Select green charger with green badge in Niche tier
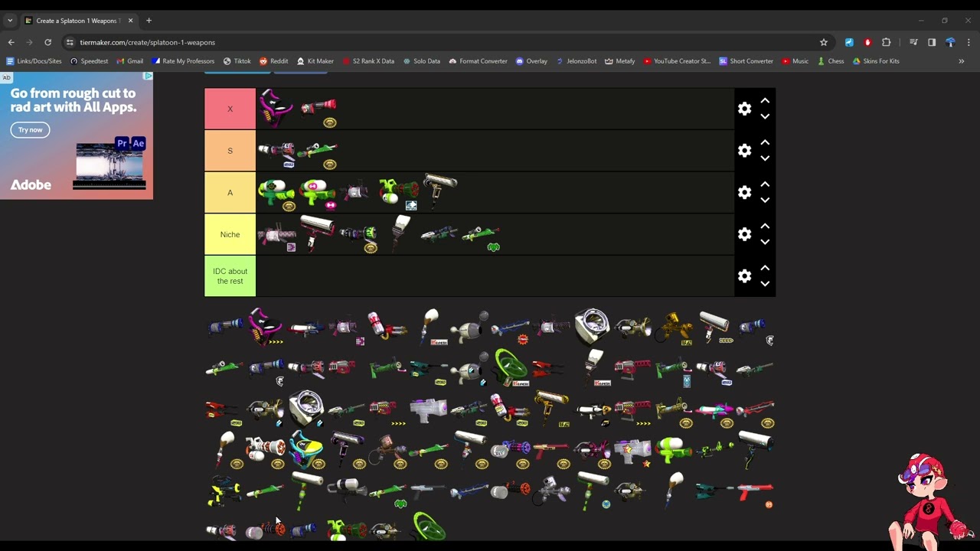This screenshot has height=551, width=980. [x=481, y=234]
